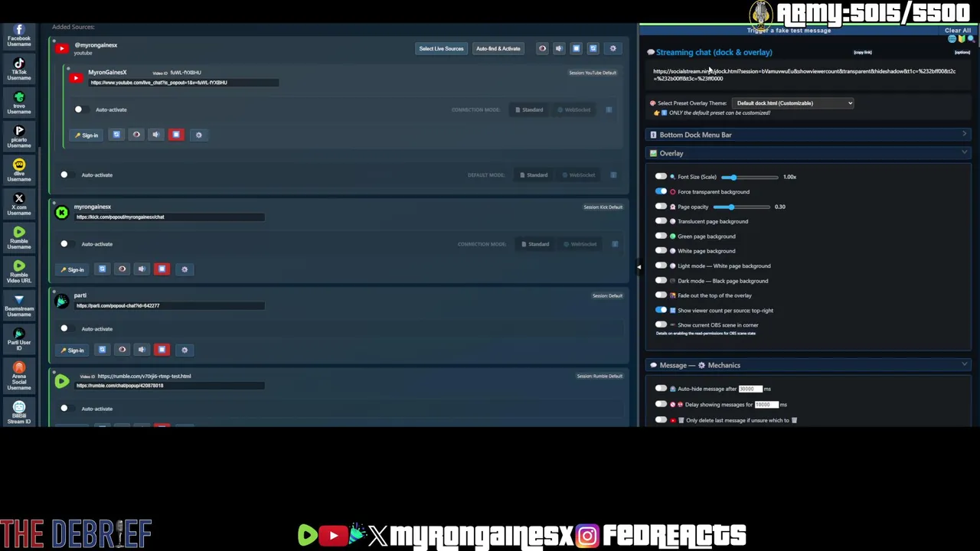Open settings gear for @myrongainesx group
Viewport: 980px width, 551px height.
click(x=612, y=48)
